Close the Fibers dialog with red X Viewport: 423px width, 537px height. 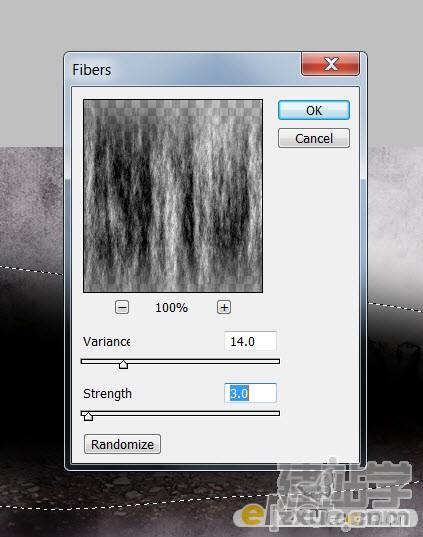click(330, 64)
